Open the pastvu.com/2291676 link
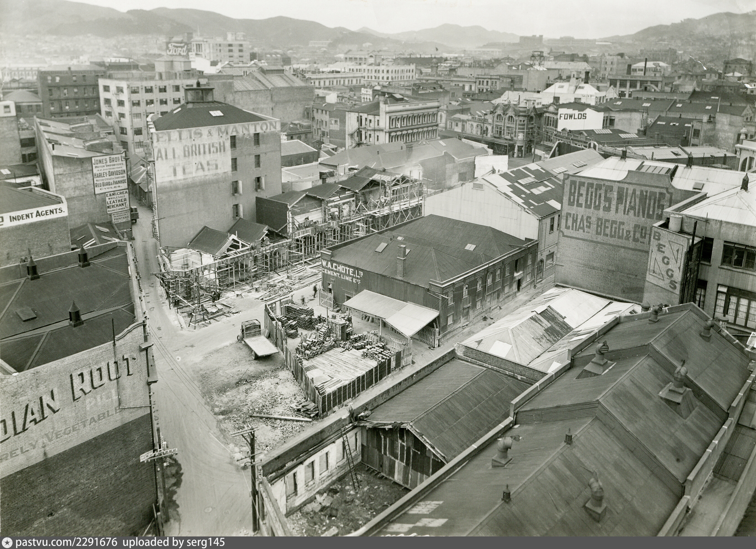The width and height of the screenshot is (756, 549). (67, 542)
